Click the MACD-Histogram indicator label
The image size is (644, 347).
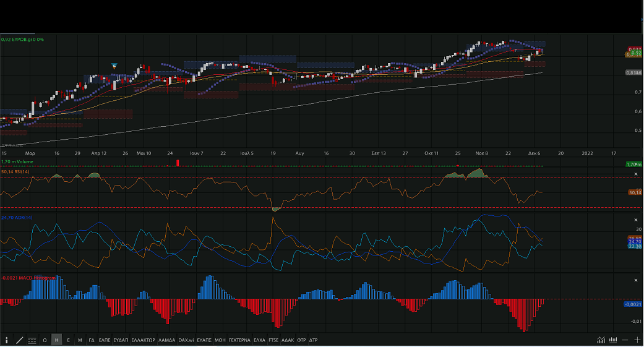(x=28, y=278)
